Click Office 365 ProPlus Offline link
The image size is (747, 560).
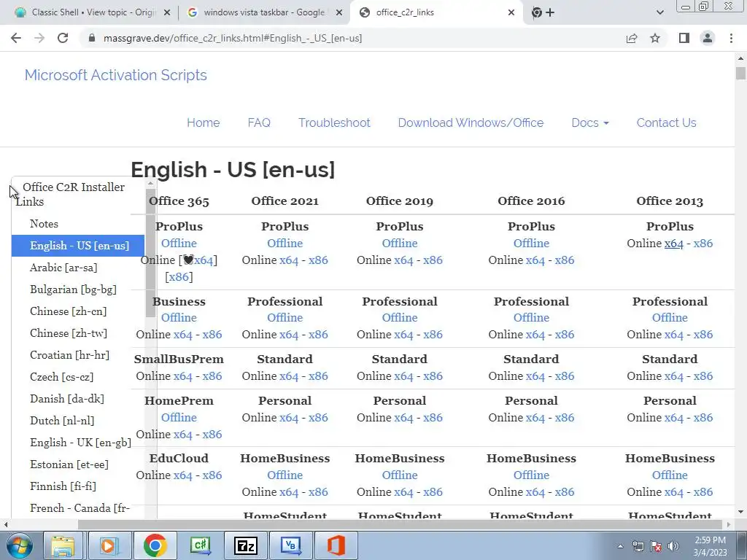(179, 244)
